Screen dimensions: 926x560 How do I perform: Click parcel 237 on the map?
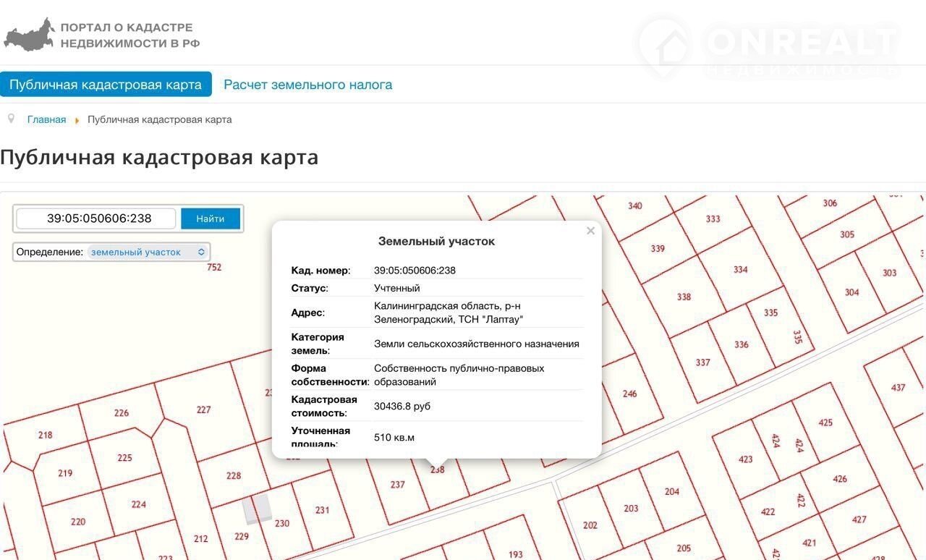tap(397, 485)
